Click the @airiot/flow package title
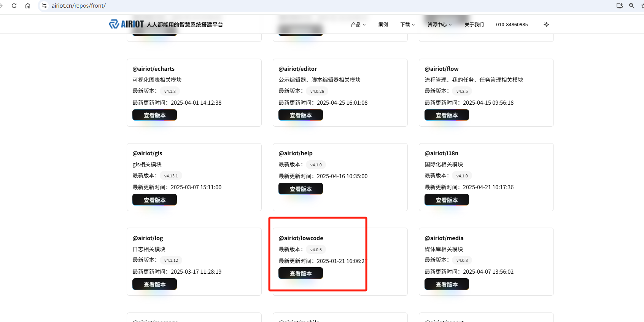The width and height of the screenshot is (644, 322). click(x=441, y=69)
